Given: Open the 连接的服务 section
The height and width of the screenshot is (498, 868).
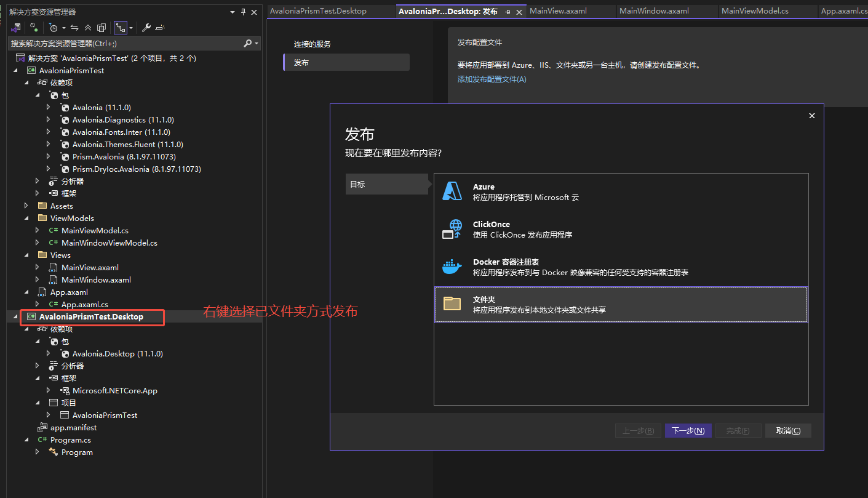Looking at the screenshot, I should 313,44.
